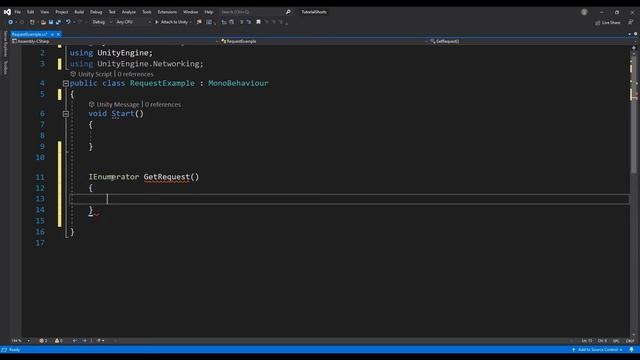The height and width of the screenshot is (360, 640).
Task: Open the File menu
Action: pyautogui.click(x=18, y=12)
